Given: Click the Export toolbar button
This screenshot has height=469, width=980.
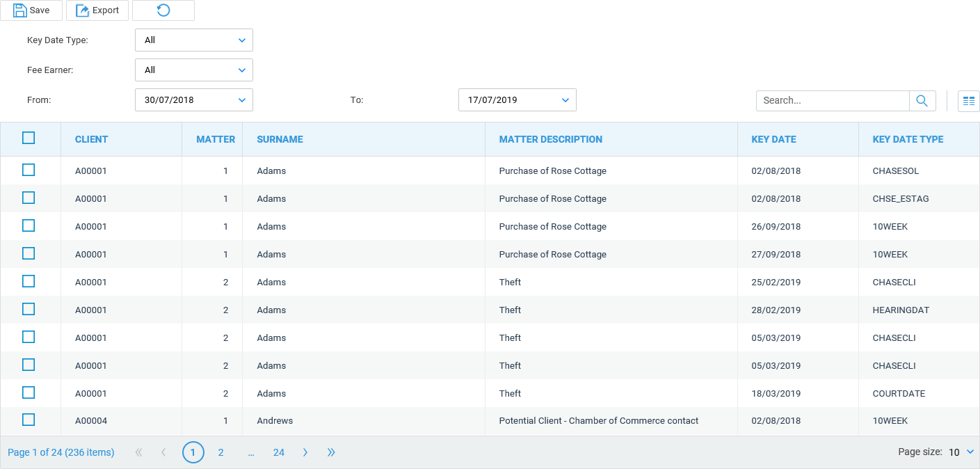Looking at the screenshot, I should click(97, 10).
